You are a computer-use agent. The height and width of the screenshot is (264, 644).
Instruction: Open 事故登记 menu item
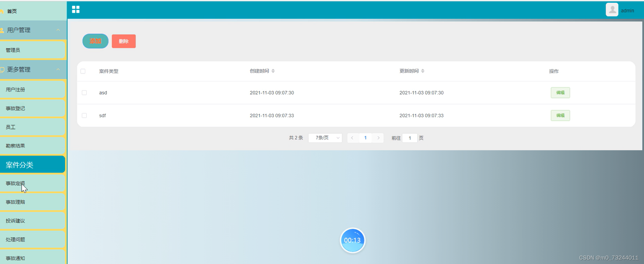(x=32, y=108)
